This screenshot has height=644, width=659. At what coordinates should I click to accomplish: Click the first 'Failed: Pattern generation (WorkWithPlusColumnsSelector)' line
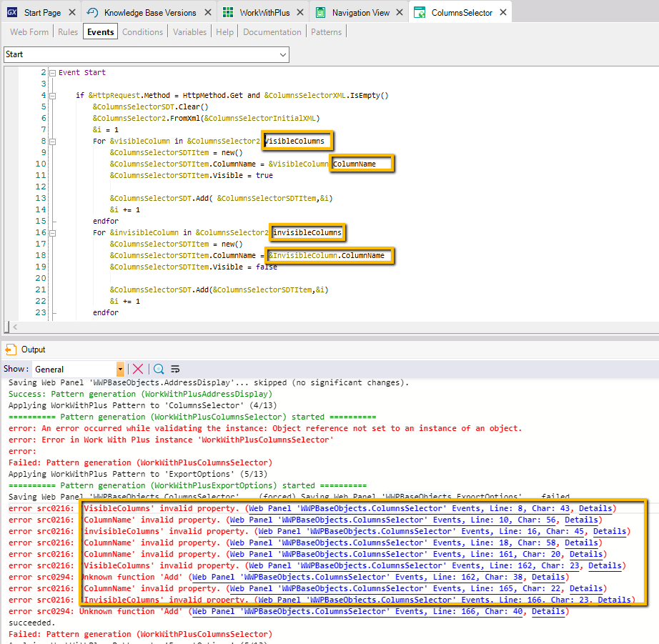click(x=140, y=462)
